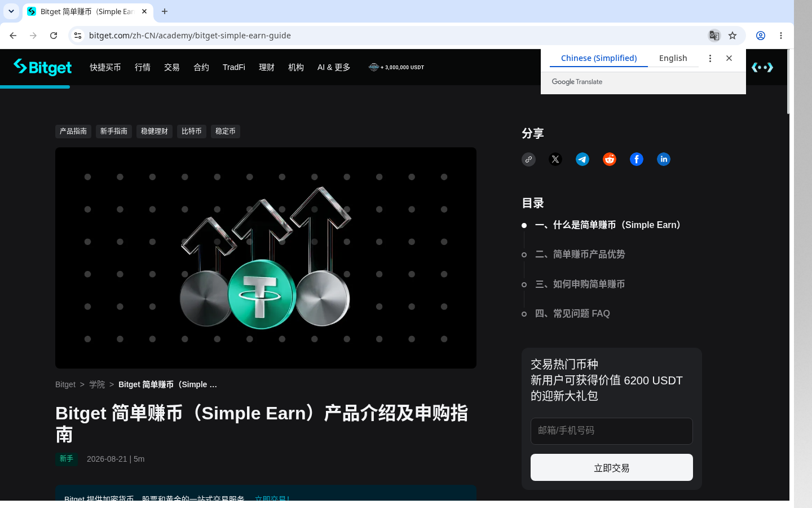Share article on LinkedIn
Viewport: 812px width, 508px height.
tap(664, 159)
